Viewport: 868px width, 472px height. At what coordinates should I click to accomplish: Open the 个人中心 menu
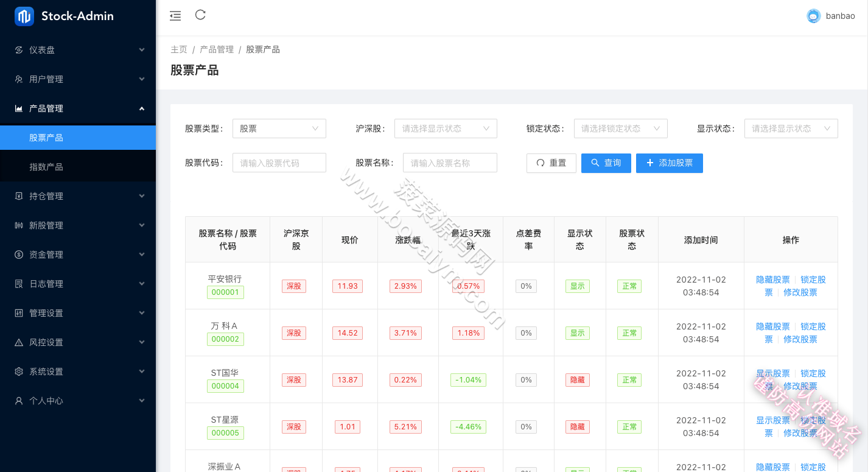[78, 401]
